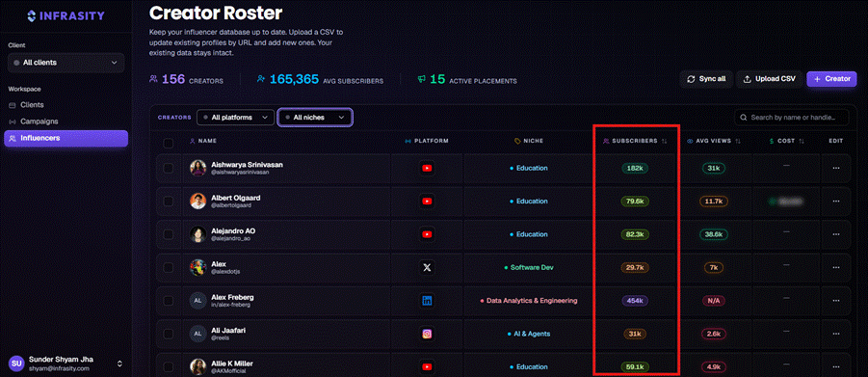This screenshot has width=868, height=377.
Task: Click the Data Analytics & Engineering niche tag
Action: click(x=529, y=301)
